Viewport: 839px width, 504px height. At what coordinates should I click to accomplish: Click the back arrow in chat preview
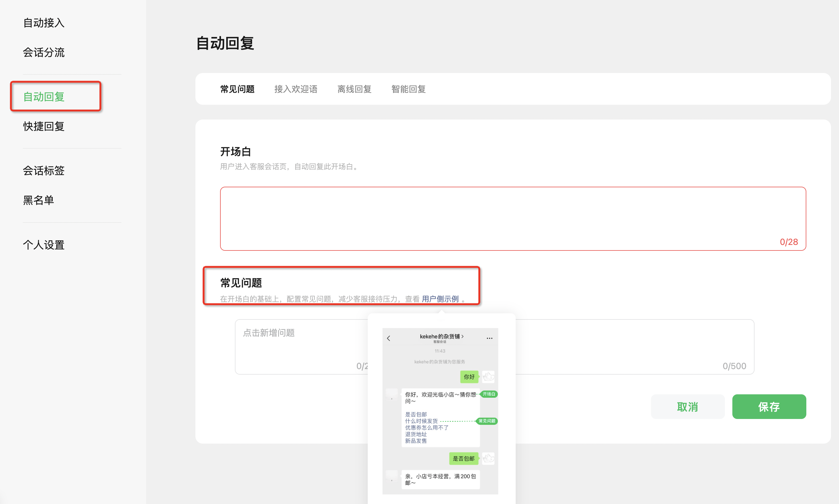click(388, 338)
